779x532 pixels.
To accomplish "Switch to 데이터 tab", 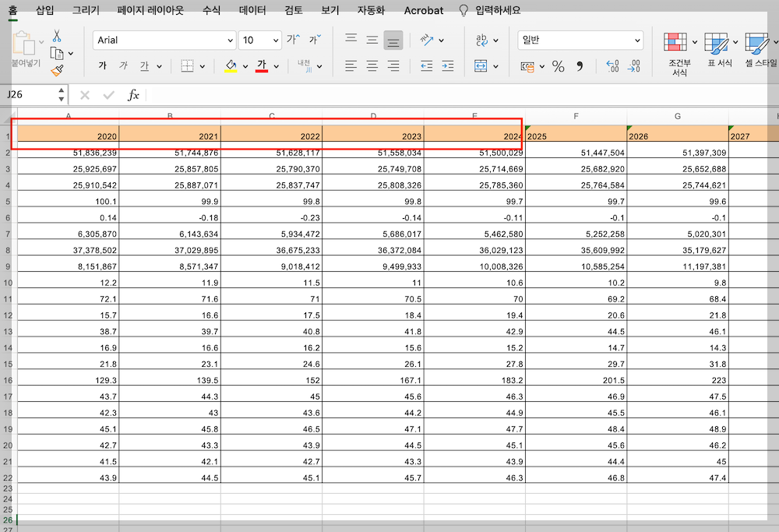I will pyautogui.click(x=252, y=10).
